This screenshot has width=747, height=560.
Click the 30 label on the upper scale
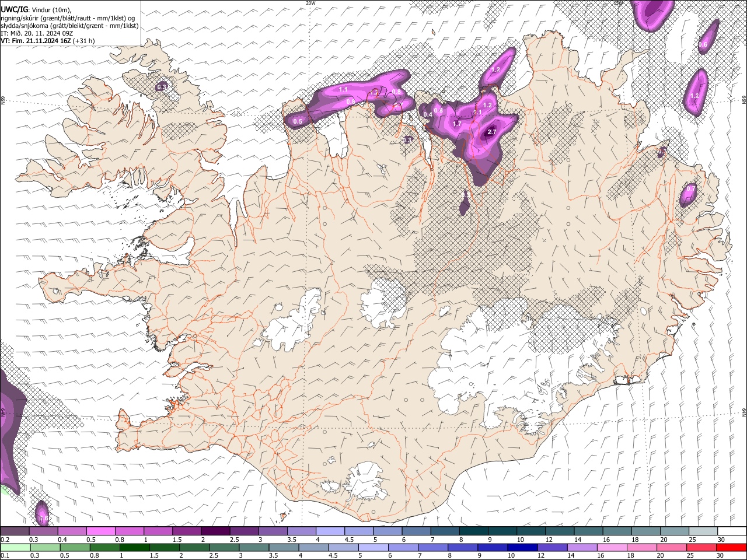tap(721, 540)
